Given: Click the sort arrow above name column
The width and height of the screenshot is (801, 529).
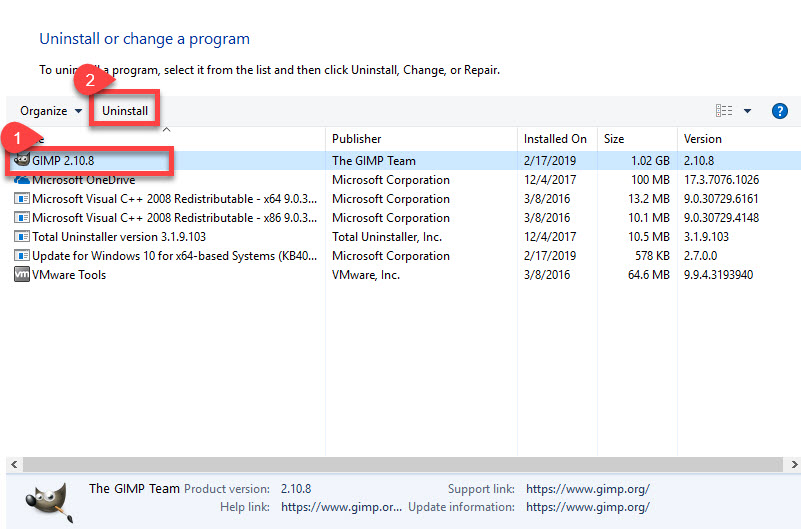Looking at the screenshot, I should point(166,130).
